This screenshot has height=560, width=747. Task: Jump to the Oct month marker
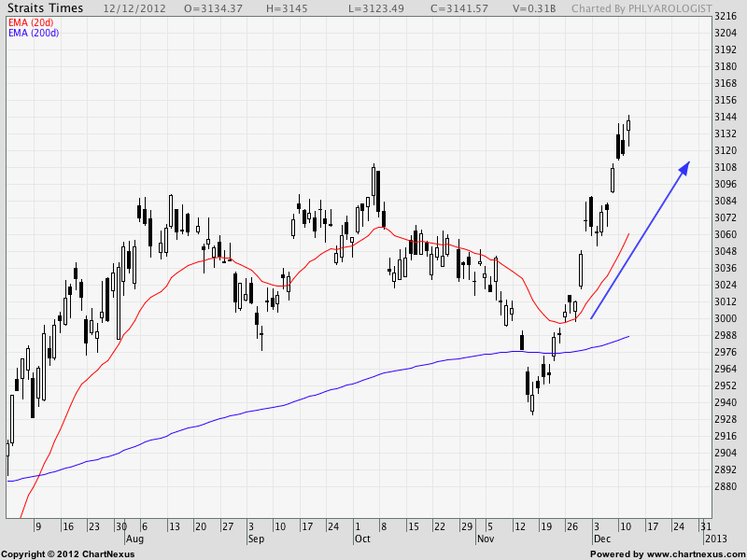click(363, 539)
